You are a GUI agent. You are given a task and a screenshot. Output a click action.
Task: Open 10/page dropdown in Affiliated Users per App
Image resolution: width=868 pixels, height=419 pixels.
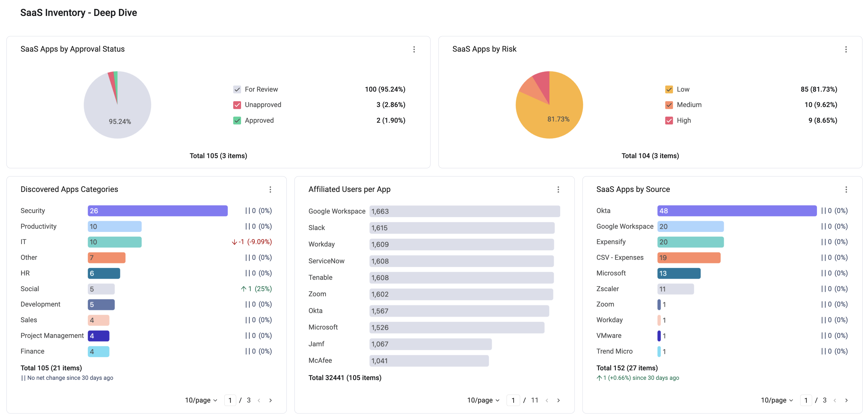tap(483, 400)
